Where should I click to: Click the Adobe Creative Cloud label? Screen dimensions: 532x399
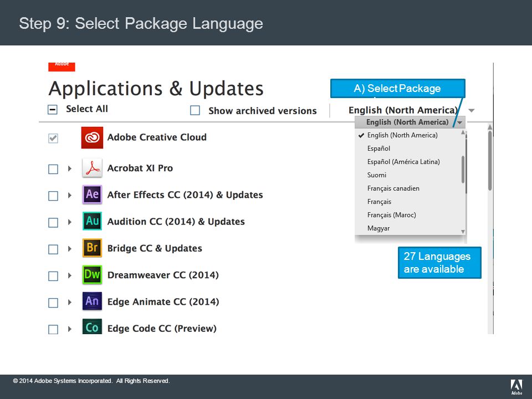pyautogui.click(x=157, y=137)
